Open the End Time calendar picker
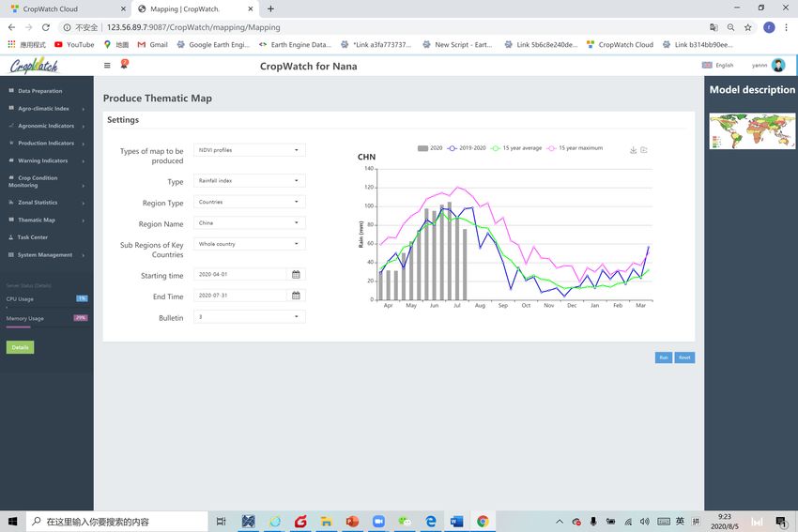This screenshot has height=532, width=798. [x=296, y=296]
